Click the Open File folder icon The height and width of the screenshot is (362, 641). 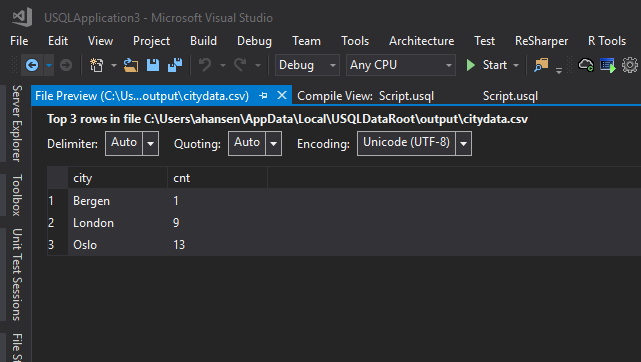tap(131, 65)
